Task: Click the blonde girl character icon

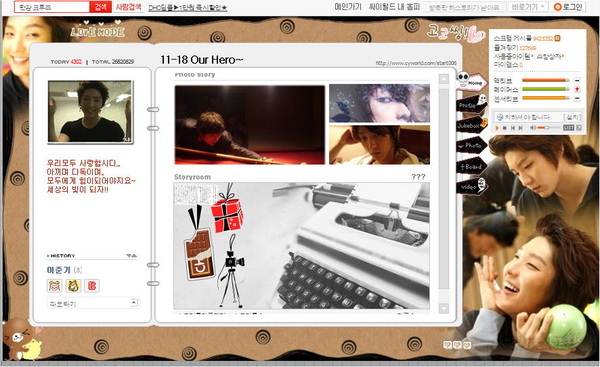Action: tap(73, 285)
